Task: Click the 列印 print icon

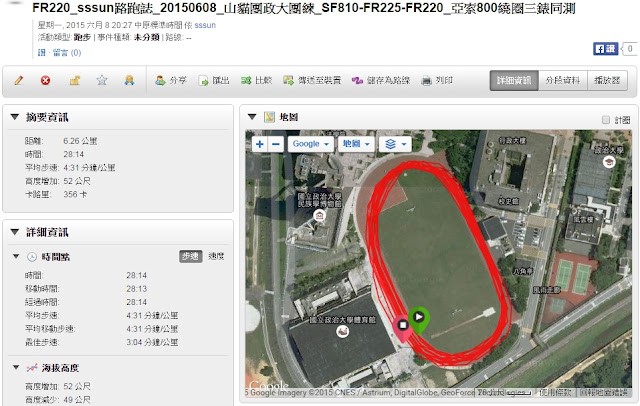Action: pos(426,80)
